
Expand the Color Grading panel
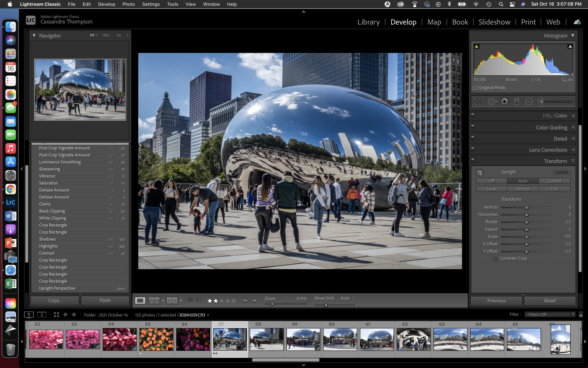(573, 127)
